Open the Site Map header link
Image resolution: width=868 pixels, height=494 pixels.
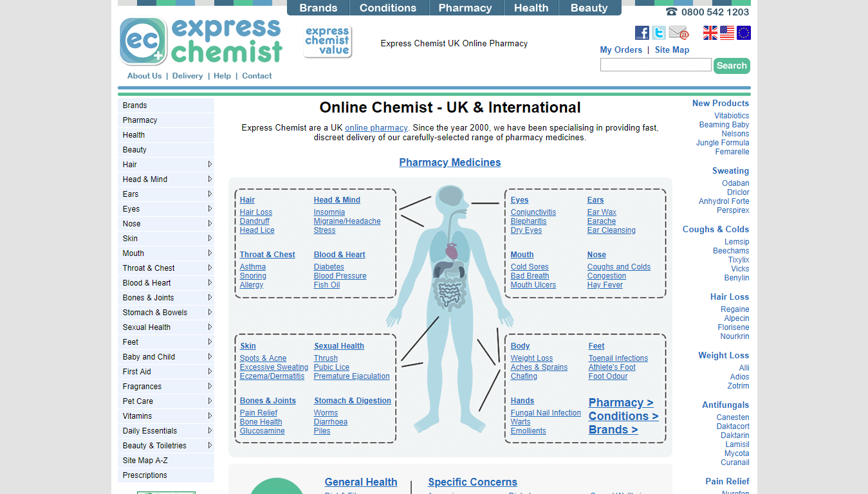[x=672, y=50]
